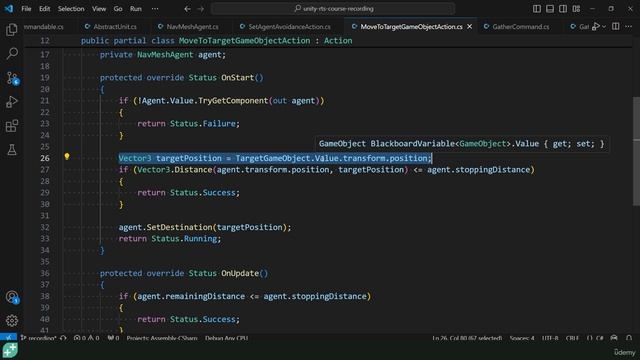Click Status.Failure on line 23
The image size is (640, 360).
click(x=204, y=123)
